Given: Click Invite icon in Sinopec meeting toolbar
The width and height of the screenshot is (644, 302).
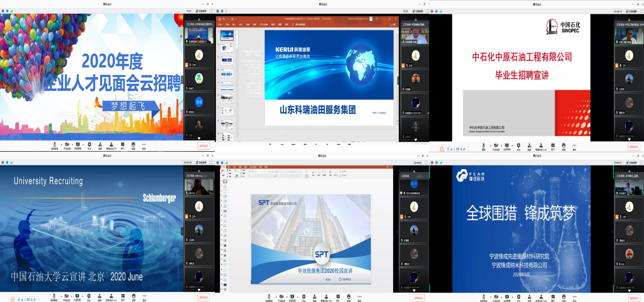Looking at the screenshot, I should pyautogui.click(x=528, y=147).
